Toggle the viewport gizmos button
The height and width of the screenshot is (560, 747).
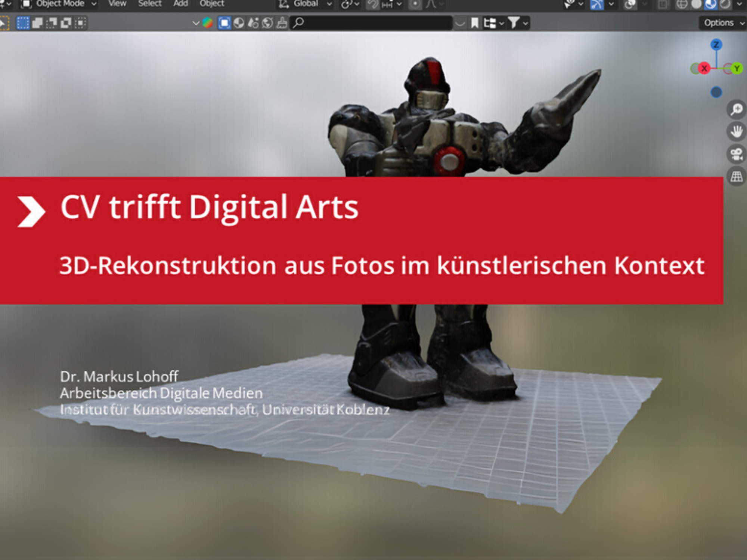click(597, 4)
